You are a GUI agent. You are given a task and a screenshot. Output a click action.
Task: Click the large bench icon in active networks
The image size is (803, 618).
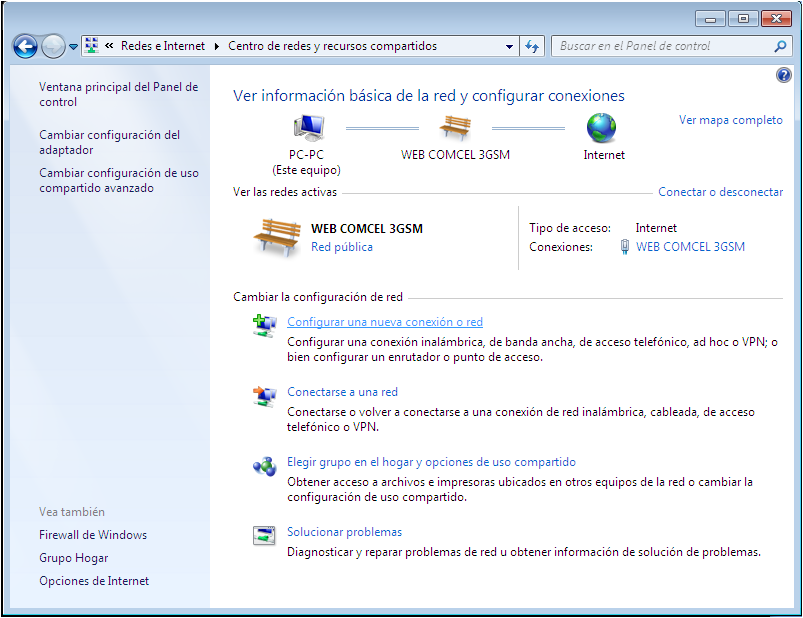[277, 237]
